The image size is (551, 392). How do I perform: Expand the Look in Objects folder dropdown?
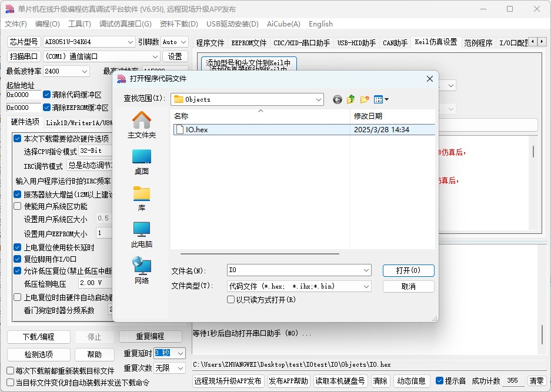coord(318,99)
